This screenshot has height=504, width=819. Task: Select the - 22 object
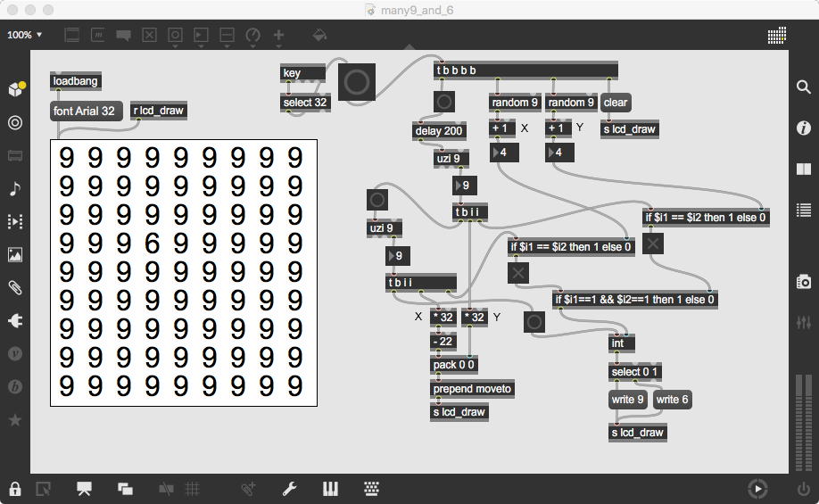point(443,342)
